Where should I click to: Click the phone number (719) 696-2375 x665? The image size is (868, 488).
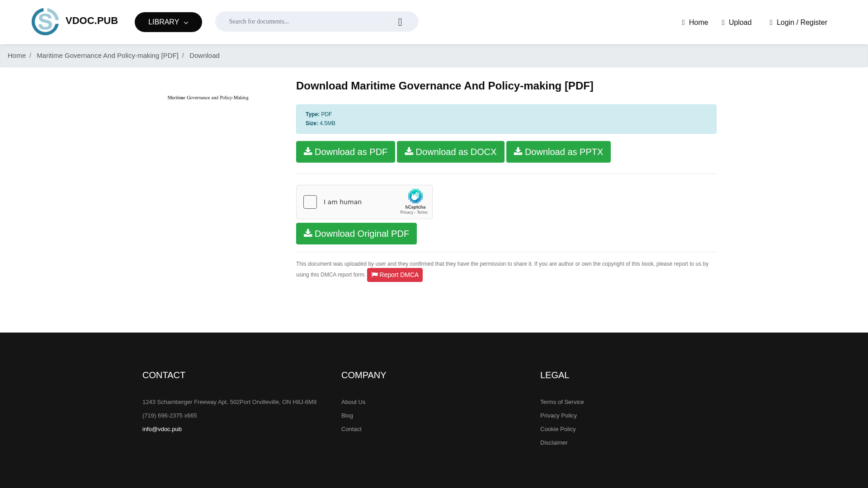click(x=170, y=416)
